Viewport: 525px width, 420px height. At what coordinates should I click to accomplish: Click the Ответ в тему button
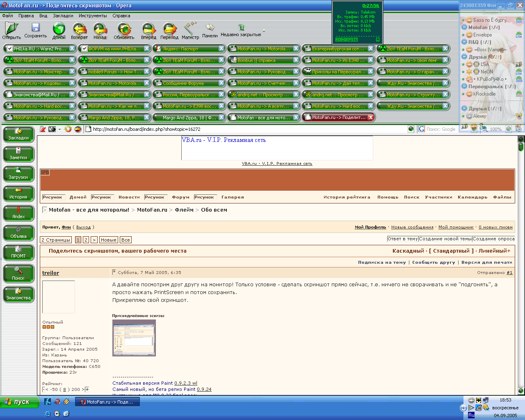click(403, 239)
